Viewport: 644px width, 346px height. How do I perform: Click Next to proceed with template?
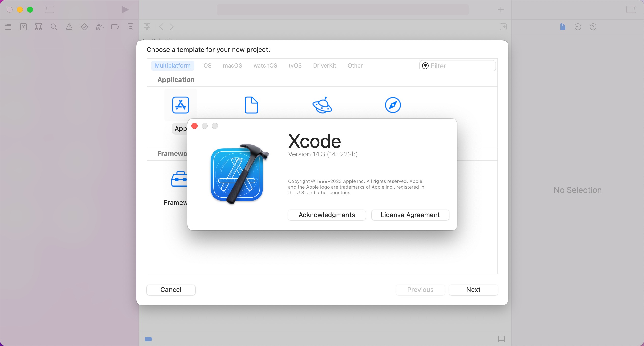coord(473,290)
